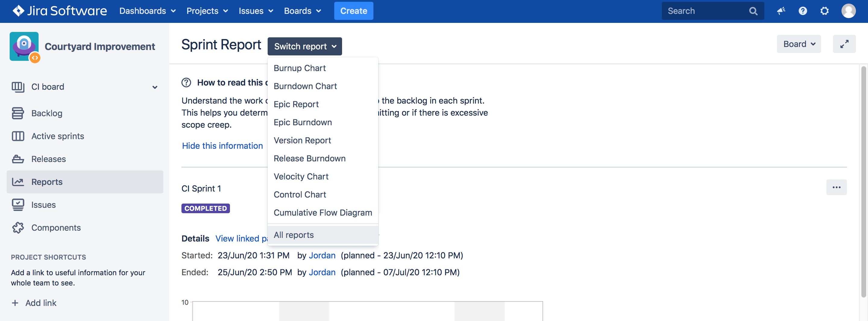
Task: Click Add link under Project Shortcuts
Action: [41, 303]
